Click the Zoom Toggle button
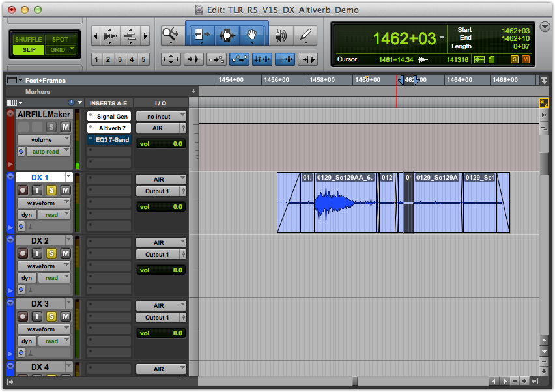The image size is (555, 392). click(171, 59)
